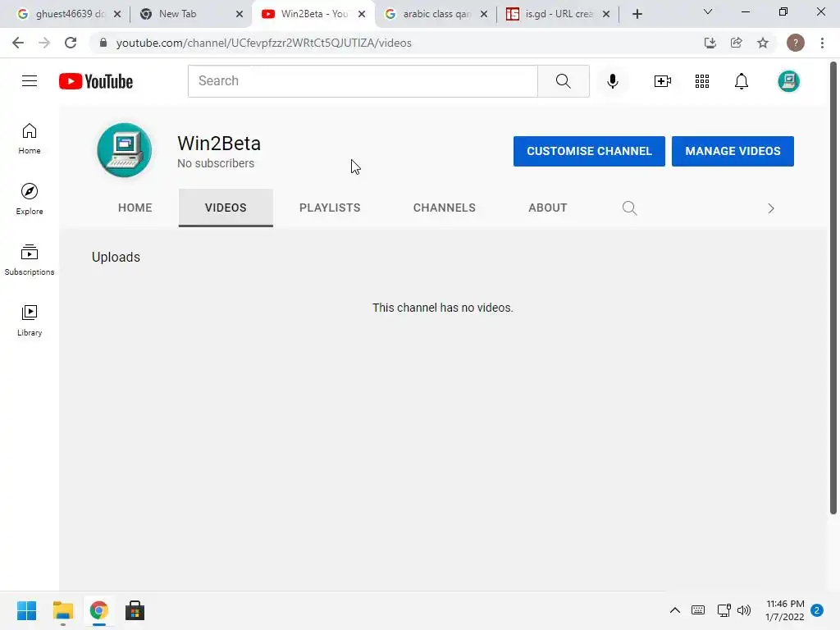Image resolution: width=840 pixels, height=630 pixels.
Task: Click the YouTube logo
Action: [x=96, y=81]
